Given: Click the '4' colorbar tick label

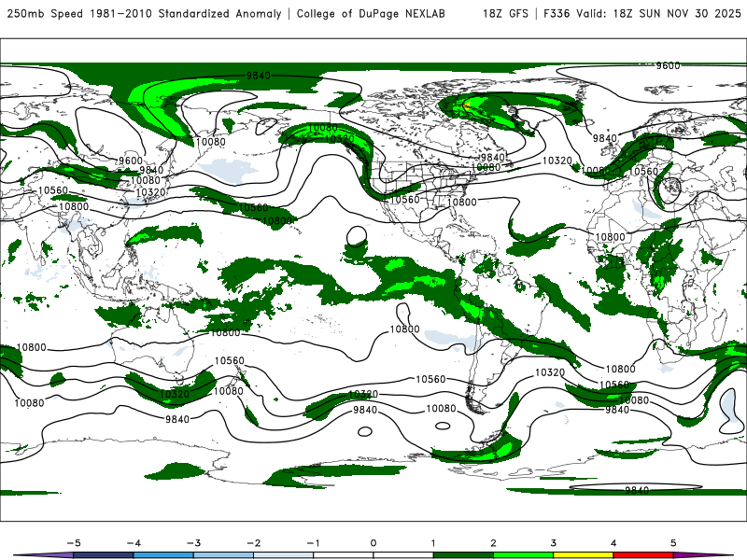Looking at the screenshot, I should [613, 543].
